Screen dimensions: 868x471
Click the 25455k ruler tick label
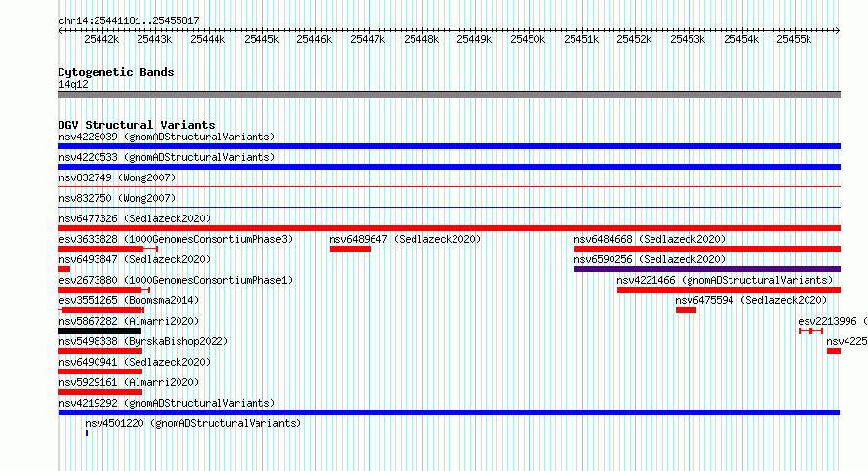click(x=794, y=39)
